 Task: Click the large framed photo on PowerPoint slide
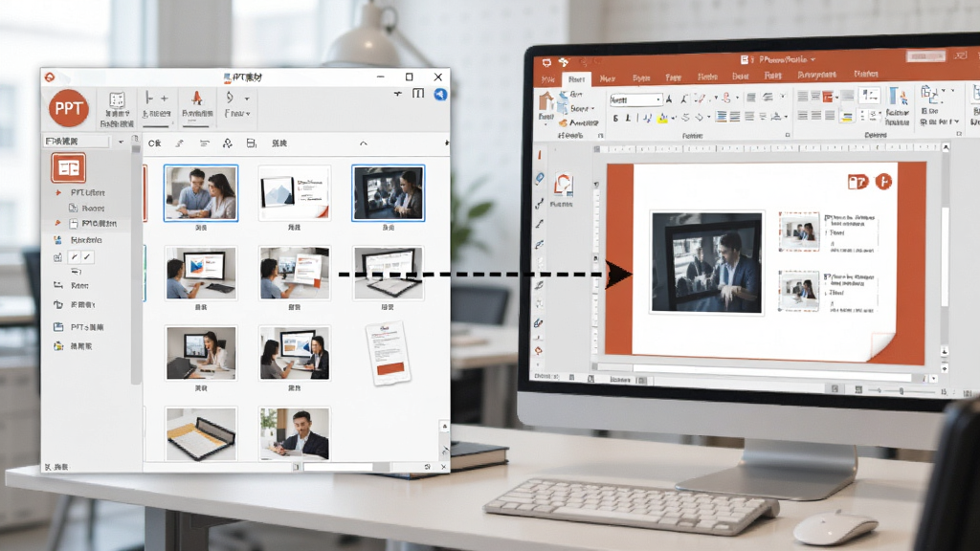click(x=707, y=262)
